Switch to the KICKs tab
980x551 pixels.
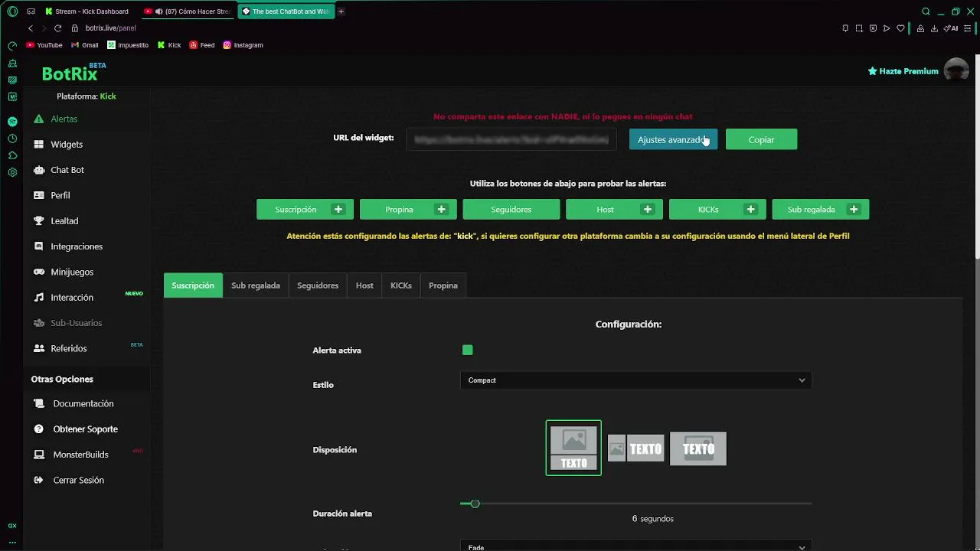(x=401, y=285)
